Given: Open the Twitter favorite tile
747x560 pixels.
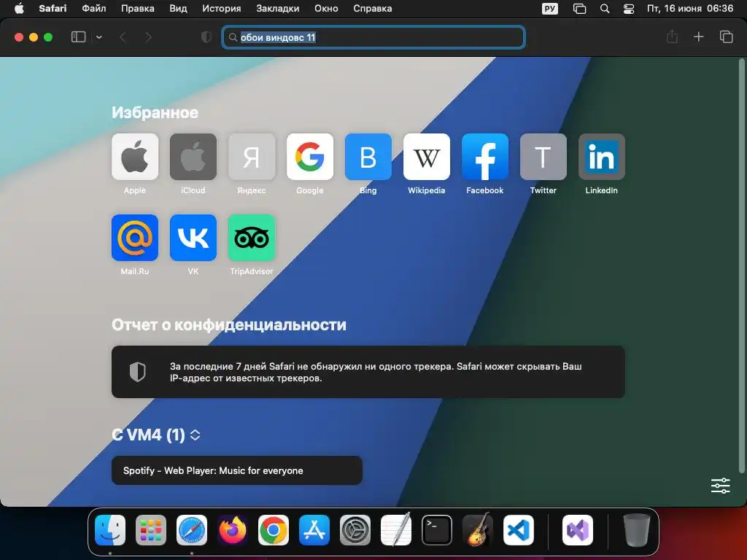Looking at the screenshot, I should [x=543, y=157].
